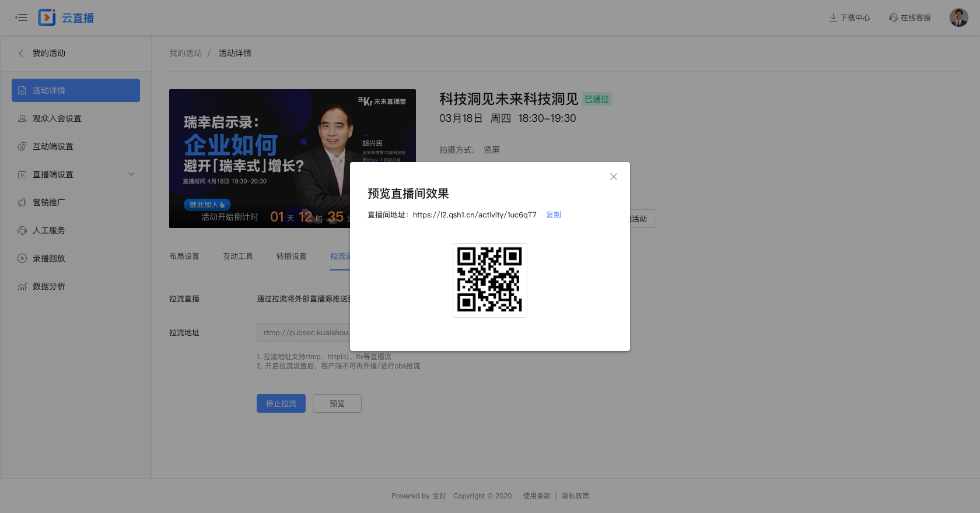Viewport: 980px width, 513px height.
Task: Open 互动端设置 menu item
Action: (x=76, y=146)
